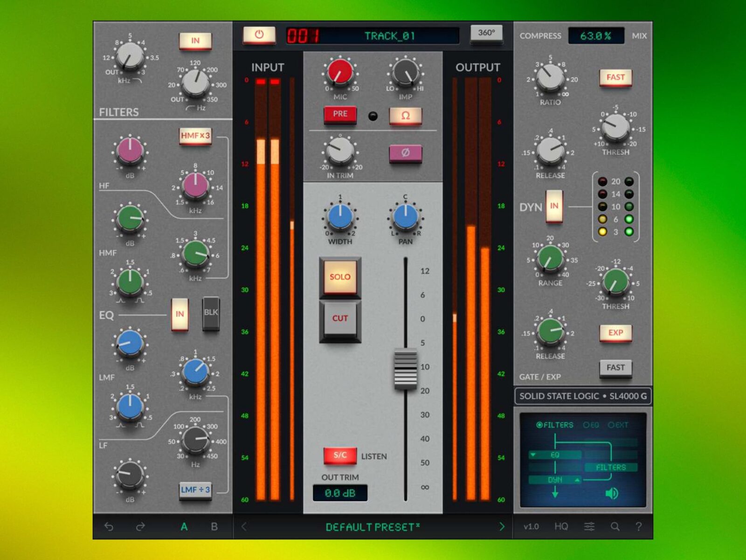
Task: Toggle the DYN IN switch
Action: (x=554, y=206)
